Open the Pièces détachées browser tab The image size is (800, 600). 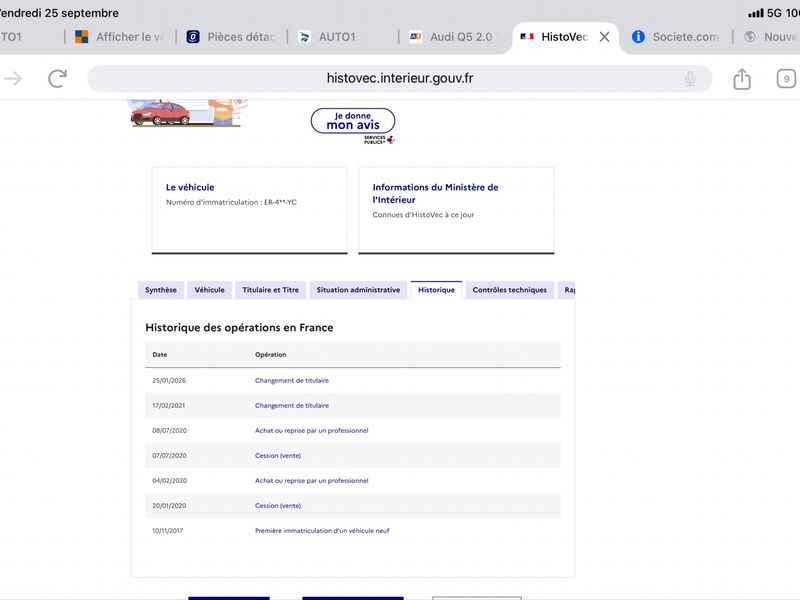231,37
